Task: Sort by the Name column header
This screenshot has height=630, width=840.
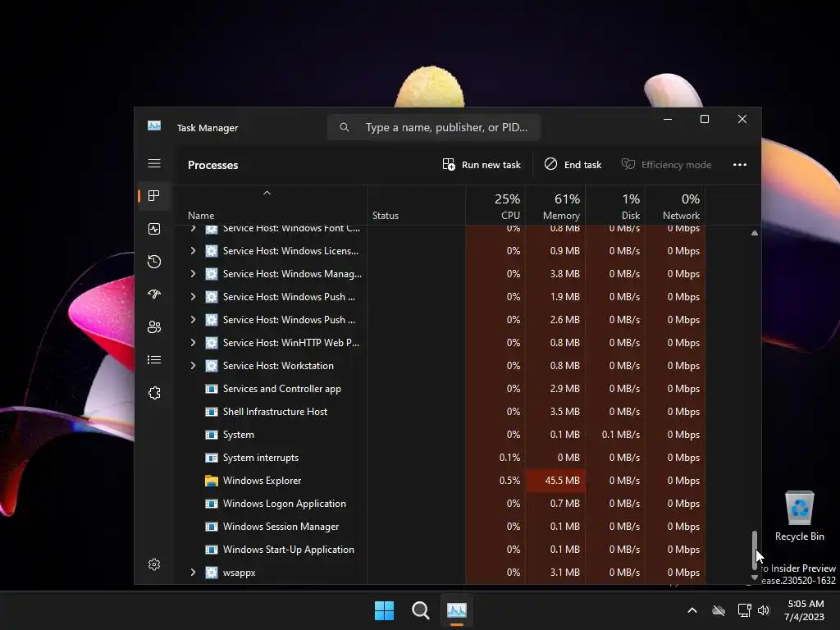Action: tap(271, 205)
